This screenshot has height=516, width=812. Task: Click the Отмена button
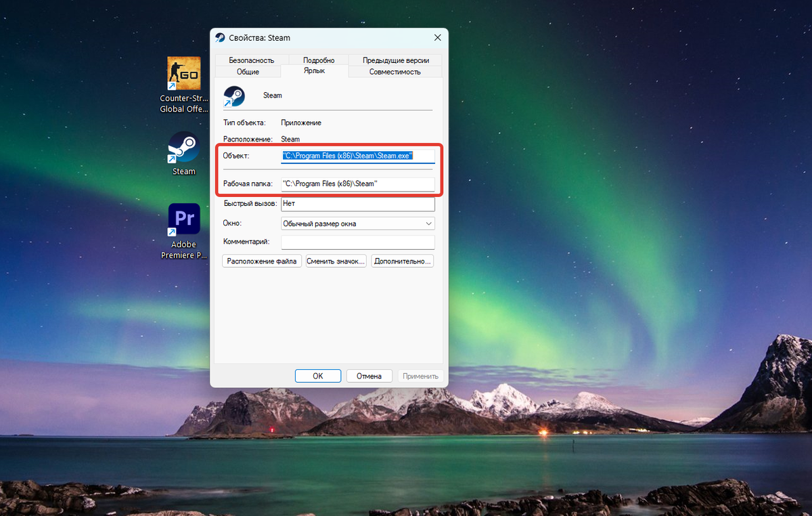[x=369, y=376]
